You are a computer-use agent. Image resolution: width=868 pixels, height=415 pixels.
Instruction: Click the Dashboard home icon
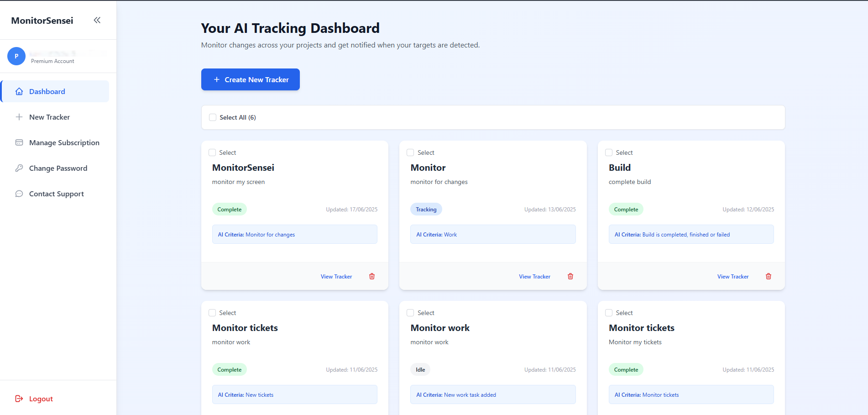[x=19, y=91]
